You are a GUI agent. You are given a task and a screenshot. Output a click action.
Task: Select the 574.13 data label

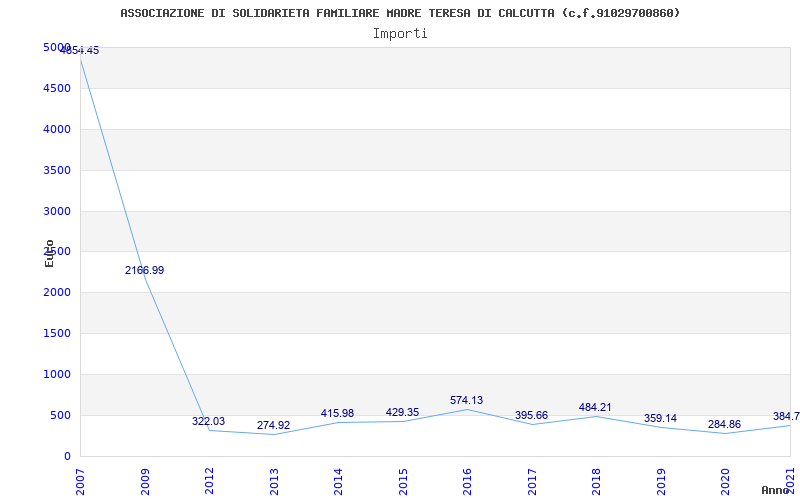tap(466, 401)
